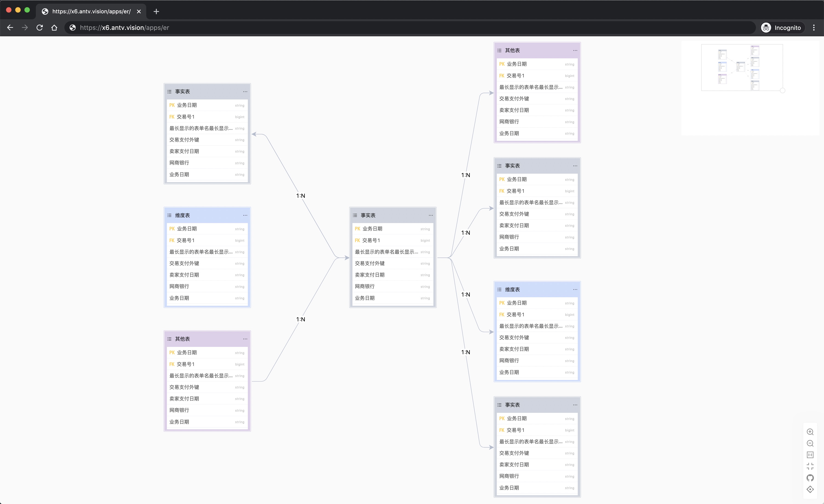Fit diagram to screen with the compress corners icon

coord(810,466)
